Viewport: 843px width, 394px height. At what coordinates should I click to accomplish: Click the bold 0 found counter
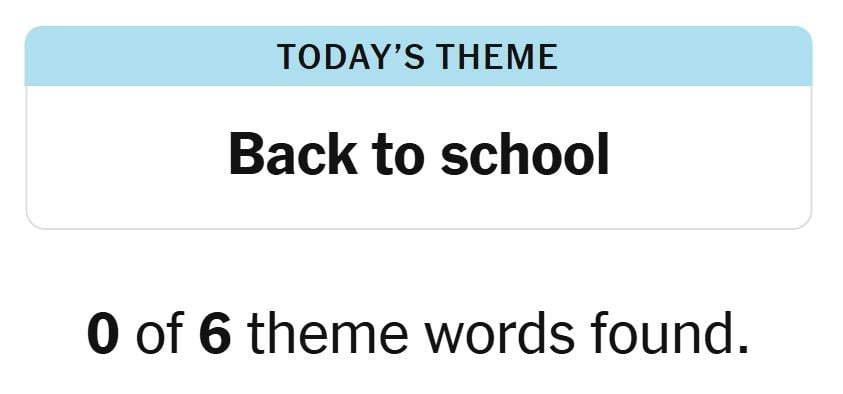coord(103,334)
